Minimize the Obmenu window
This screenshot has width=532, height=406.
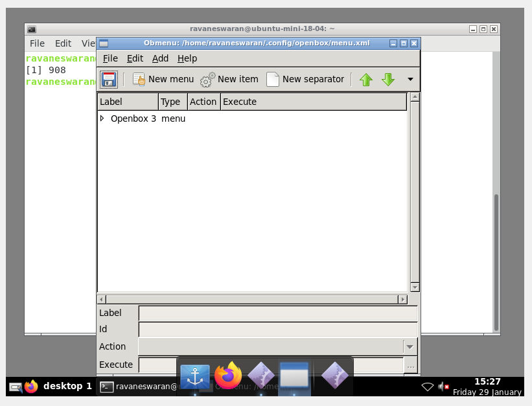tap(393, 43)
